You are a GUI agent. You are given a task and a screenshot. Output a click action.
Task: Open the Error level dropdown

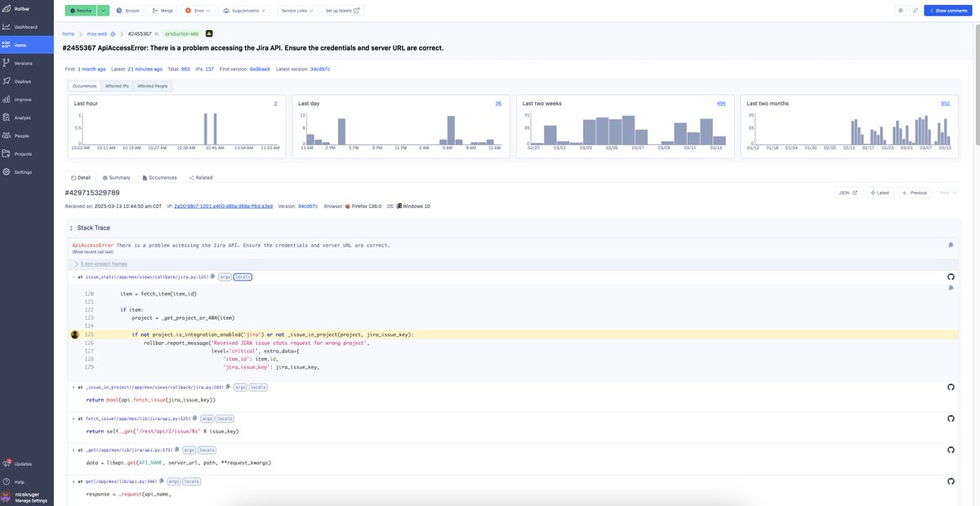[x=199, y=11]
